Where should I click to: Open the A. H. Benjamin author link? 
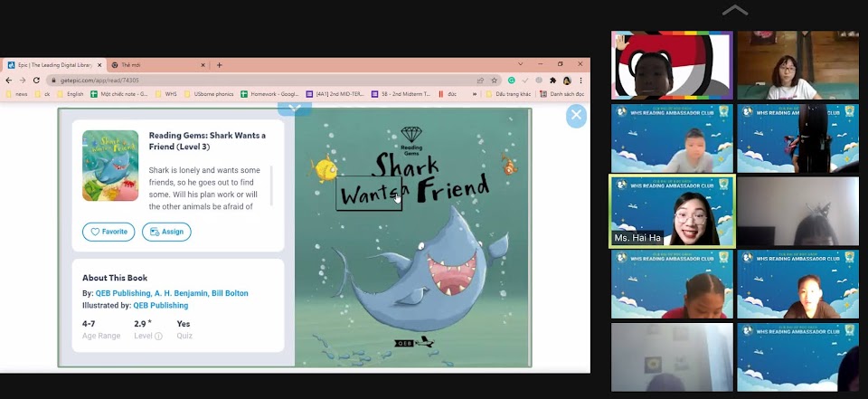pyautogui.click(x=181, y=293)
